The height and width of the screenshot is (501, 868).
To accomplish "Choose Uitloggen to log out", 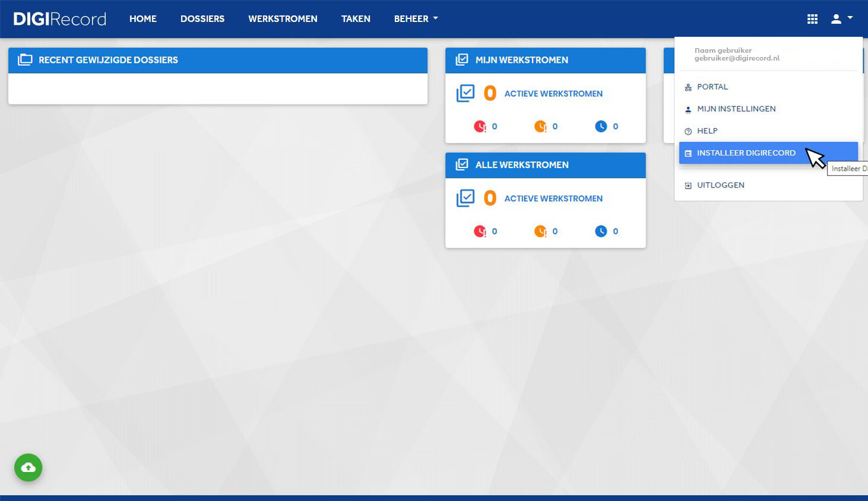I will click(768, 185).
